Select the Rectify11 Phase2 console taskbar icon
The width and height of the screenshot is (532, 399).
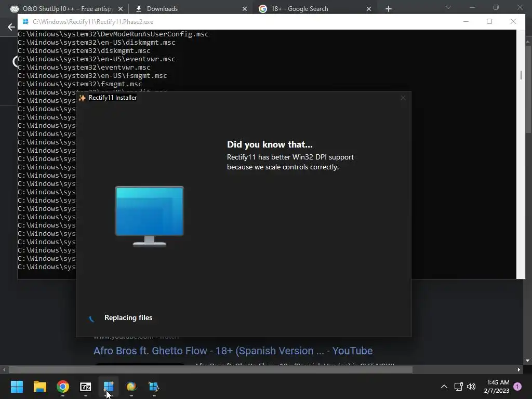tap(109, 387)
